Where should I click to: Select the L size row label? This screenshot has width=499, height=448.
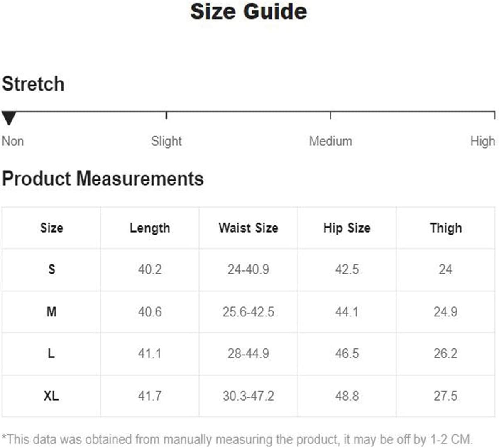(51, 353)
